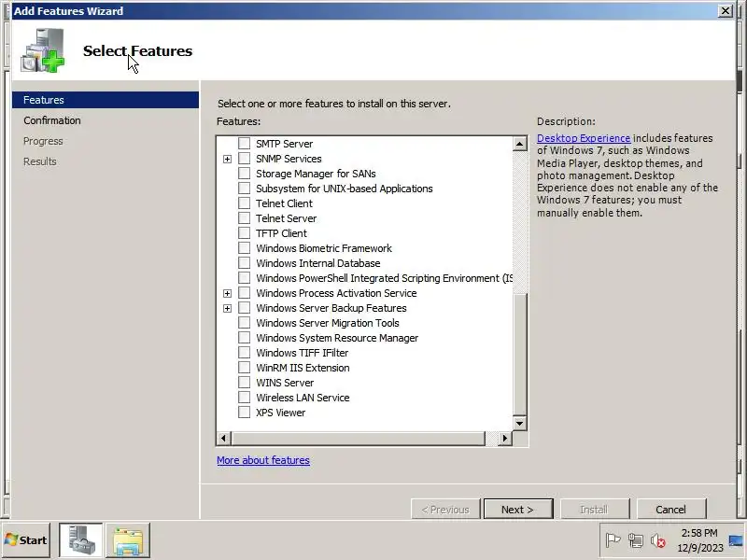The image size is (747, 560).
Task: Click the Progress step in sidebar
Action: (x=43, y=141)
